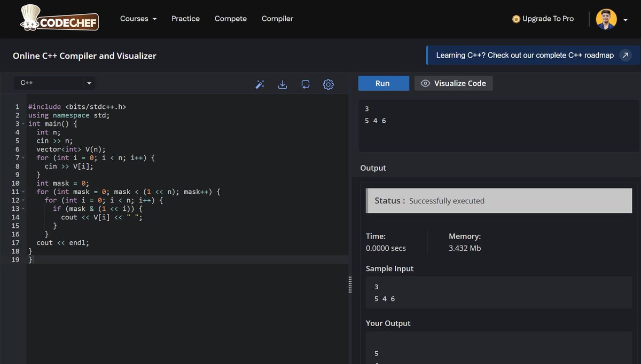Collapse the fold arrow at line 13
Viewport: 641px width, 364px height.
coord(24,209)
